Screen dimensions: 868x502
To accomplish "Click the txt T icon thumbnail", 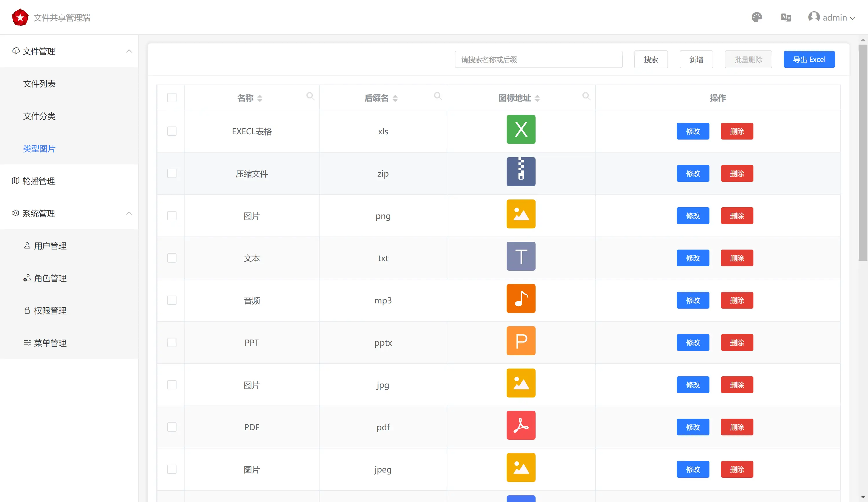I will click(x=521, y=256).
